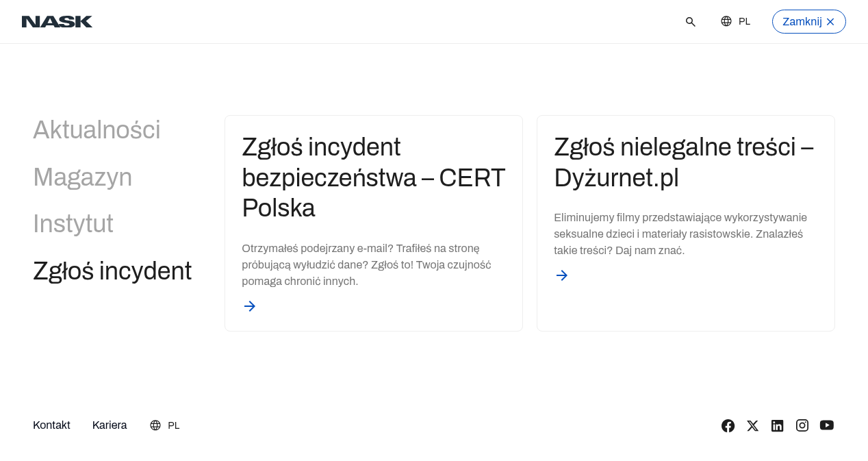Expand the PL language selector in footer
Image resolution: width=868 pixels, height=461 pixels.
coord(165,425)
